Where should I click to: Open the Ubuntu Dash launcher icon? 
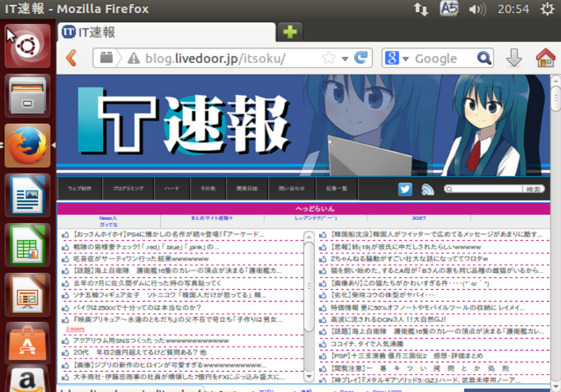27,46
